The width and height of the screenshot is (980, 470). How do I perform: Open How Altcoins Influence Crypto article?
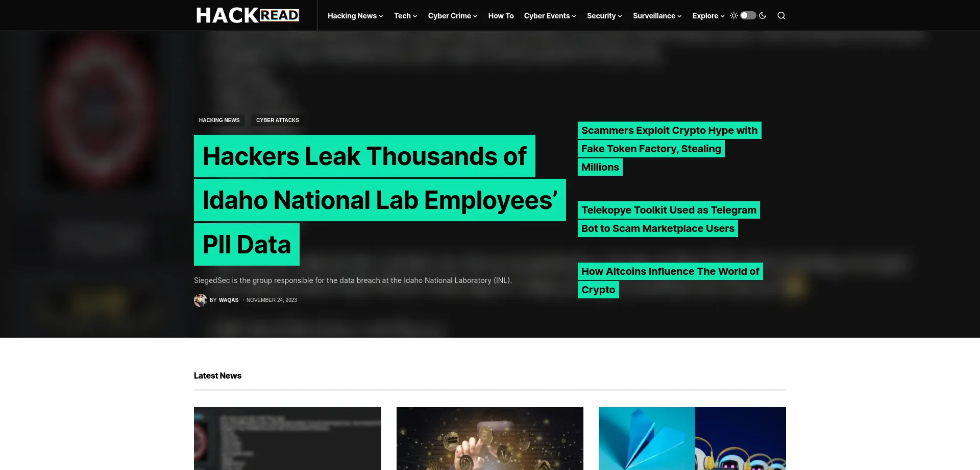tap(670, 280)
